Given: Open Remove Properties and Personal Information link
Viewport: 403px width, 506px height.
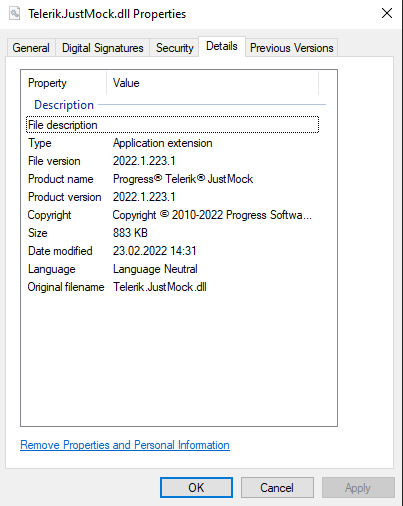Looking at the screenshot, I should tap(125, 445).
